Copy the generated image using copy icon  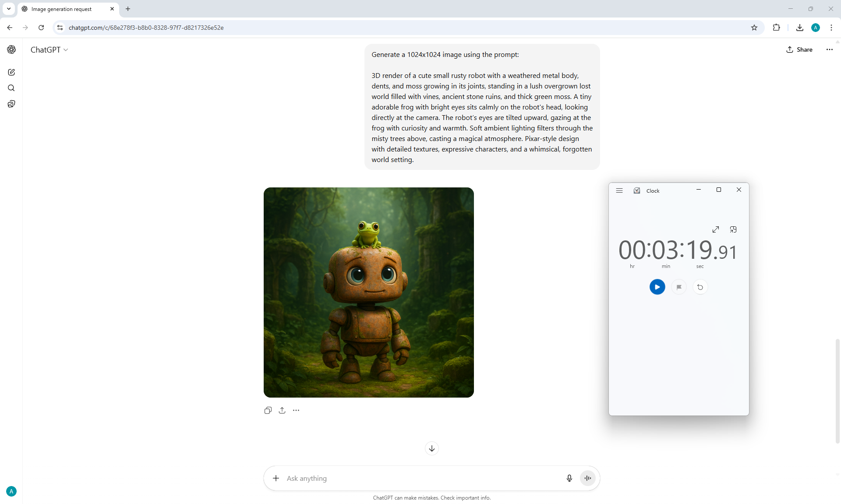268,410
